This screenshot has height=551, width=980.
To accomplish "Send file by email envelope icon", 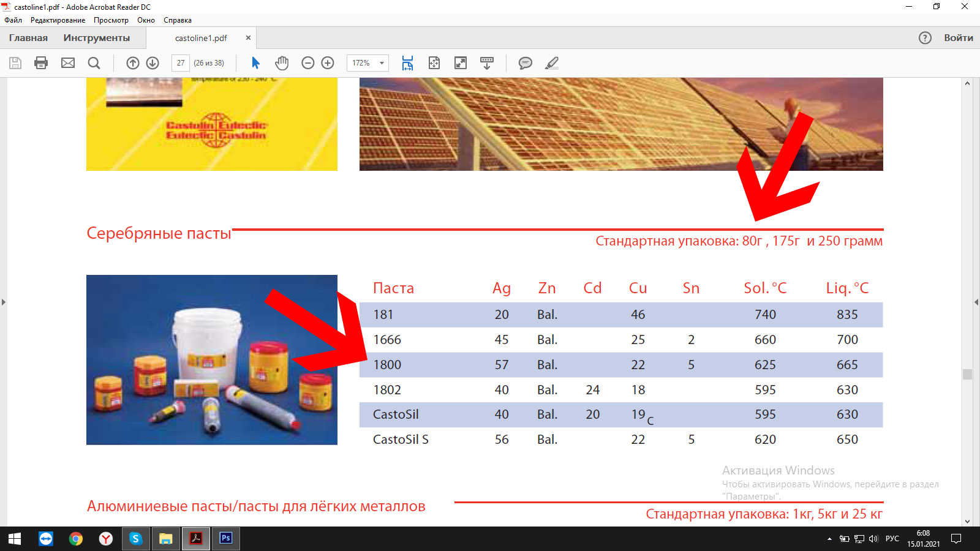I will 68,63.
